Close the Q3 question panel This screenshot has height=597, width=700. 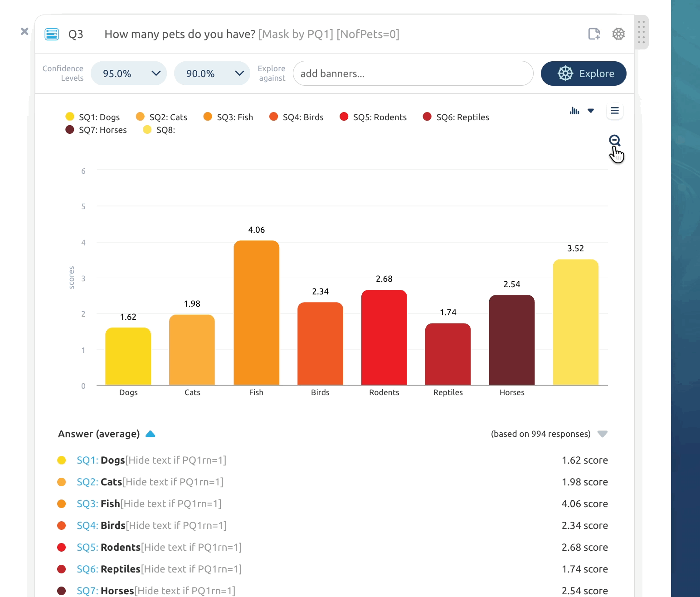click(24, 31)
